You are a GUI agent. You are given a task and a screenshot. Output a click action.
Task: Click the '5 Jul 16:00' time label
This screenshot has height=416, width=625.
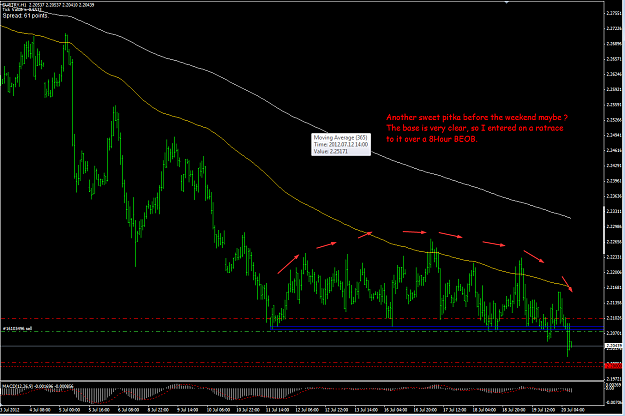coord(99,410)
